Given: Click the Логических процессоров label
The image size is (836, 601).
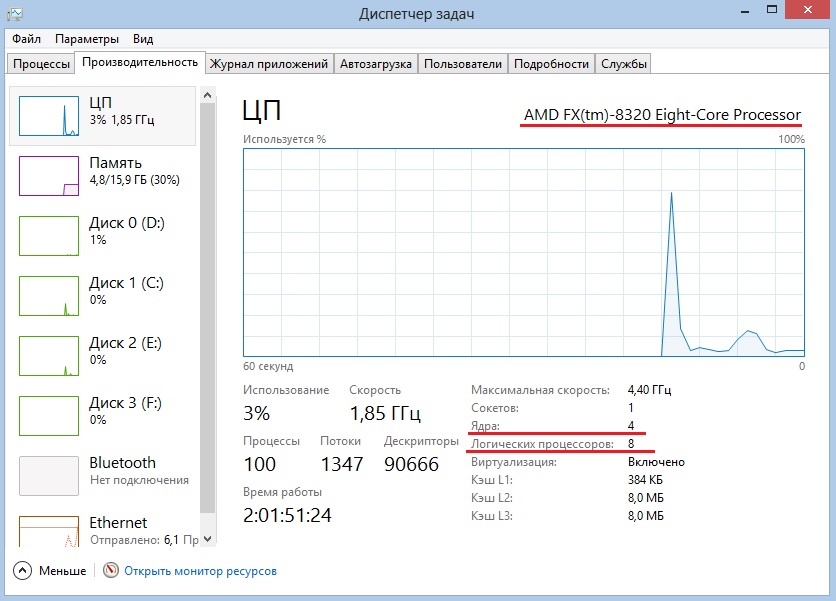Looking at the screenshot, I should tap(542, 444).
